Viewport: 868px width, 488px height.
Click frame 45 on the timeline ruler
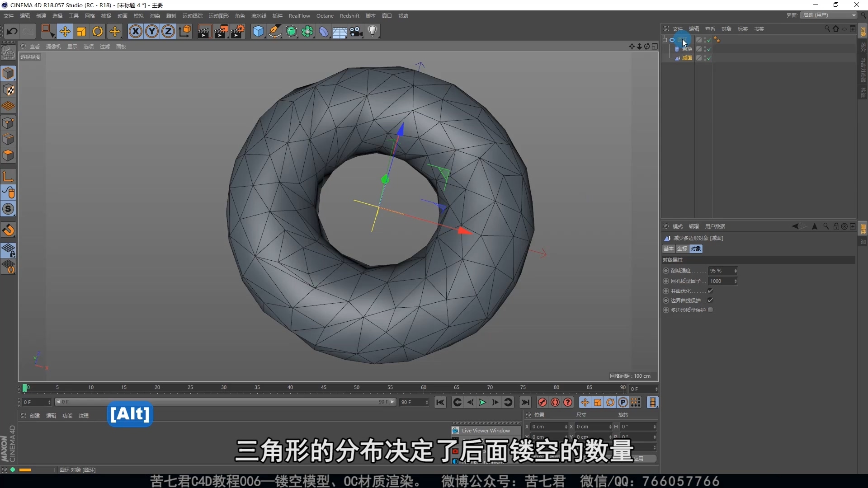pyautogui.click(x=323, y=388)
